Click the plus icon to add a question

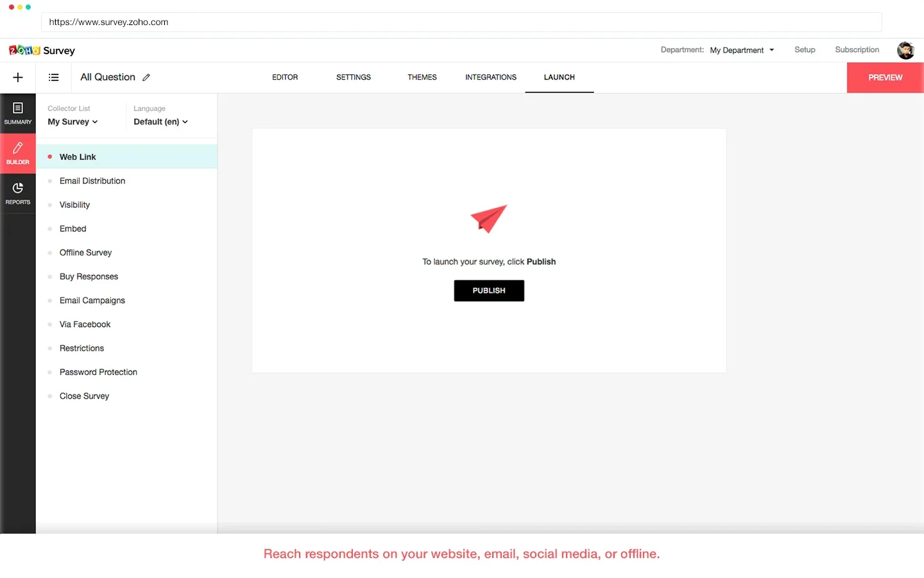click(17, 77)
